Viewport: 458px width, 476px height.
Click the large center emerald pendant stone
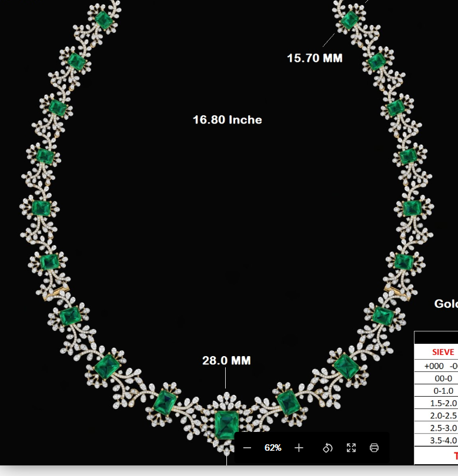[226, 425]
